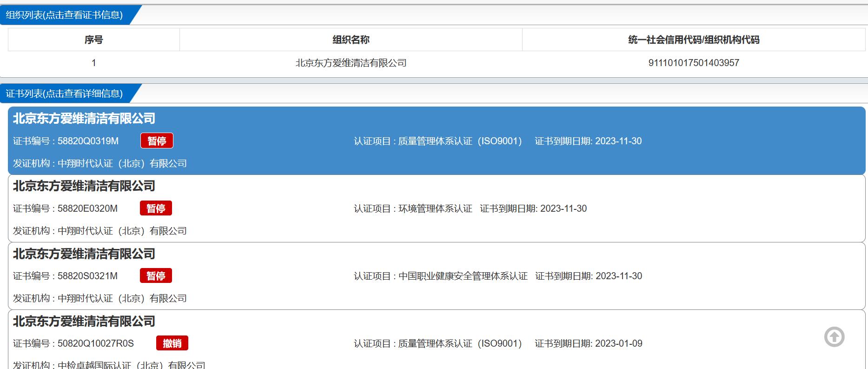The height and width of the screenshot is (369, 868).
Task: Click 暂停 badge for certificate 58820S0321M
Action: (x=156, y=276)
